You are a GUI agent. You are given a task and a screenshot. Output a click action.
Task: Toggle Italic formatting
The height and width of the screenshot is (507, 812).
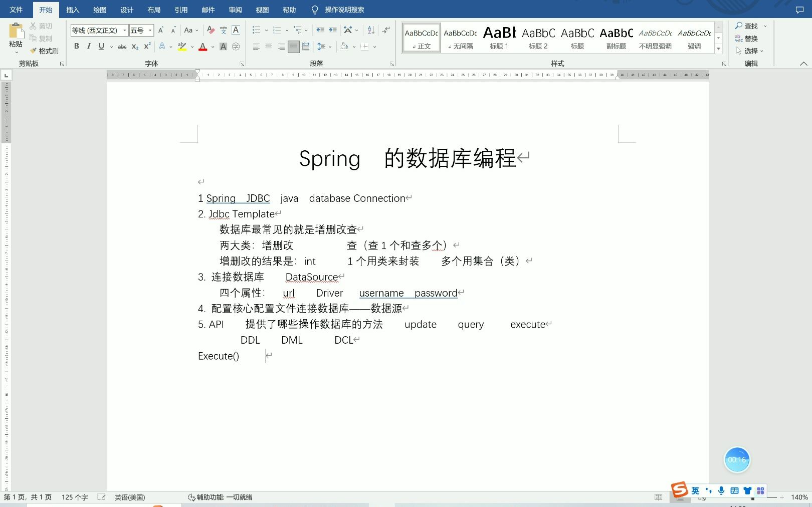(89, 46)
